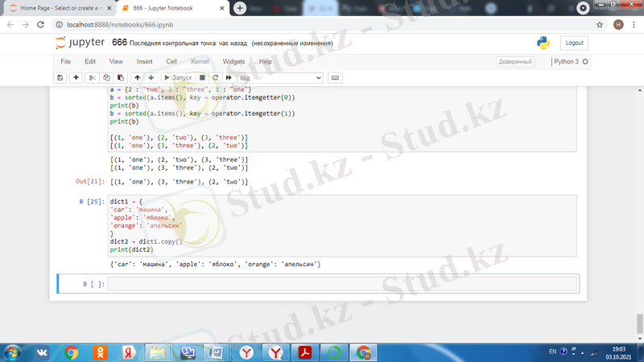Restart kernel and run all cells icon
The height and width of the screenshot is (362, 644).
pos(229,77)
